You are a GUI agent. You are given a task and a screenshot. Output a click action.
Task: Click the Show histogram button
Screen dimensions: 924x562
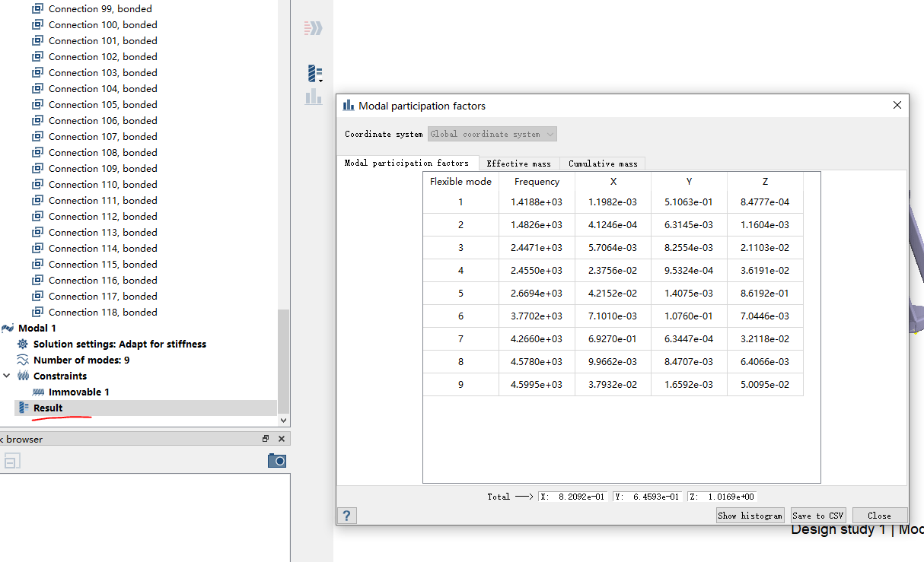tap(750, 516)
